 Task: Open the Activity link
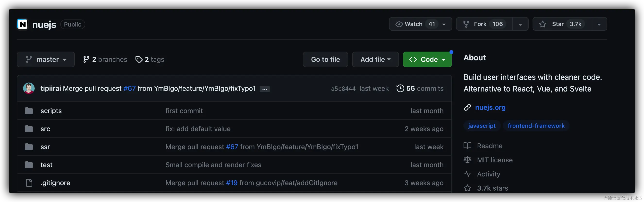click(x=489, y=174)
